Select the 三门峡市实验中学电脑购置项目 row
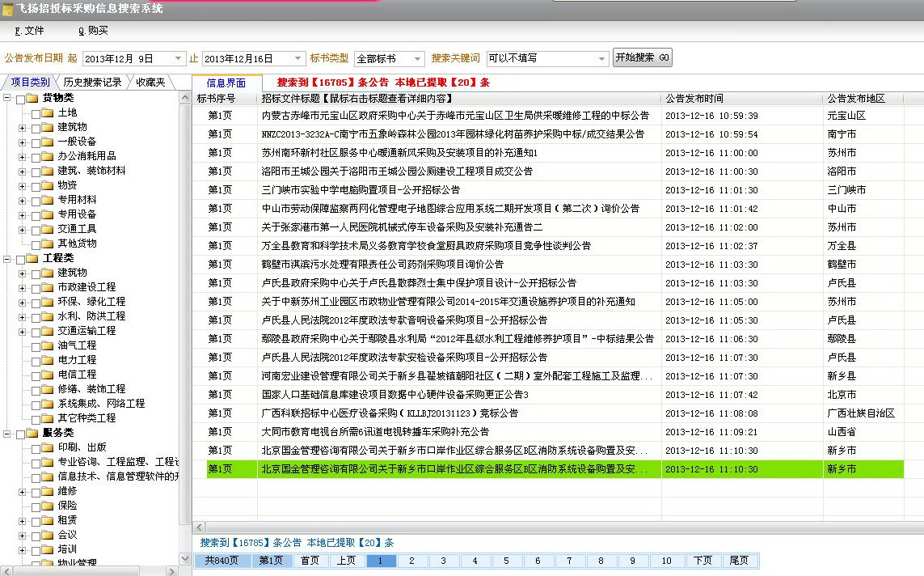 click(x=549, y=190)
